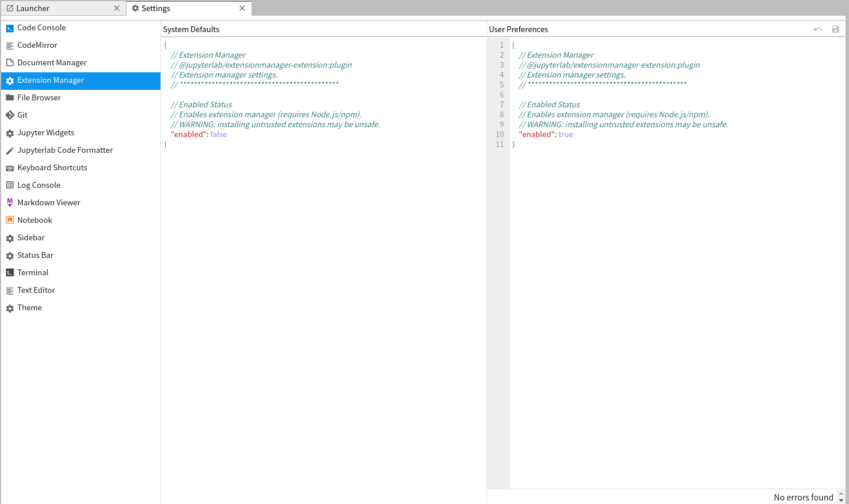This screenshot has height=504, width=849.
Task: Click the Markdown Viewer purple M icon
Action: 10,203
